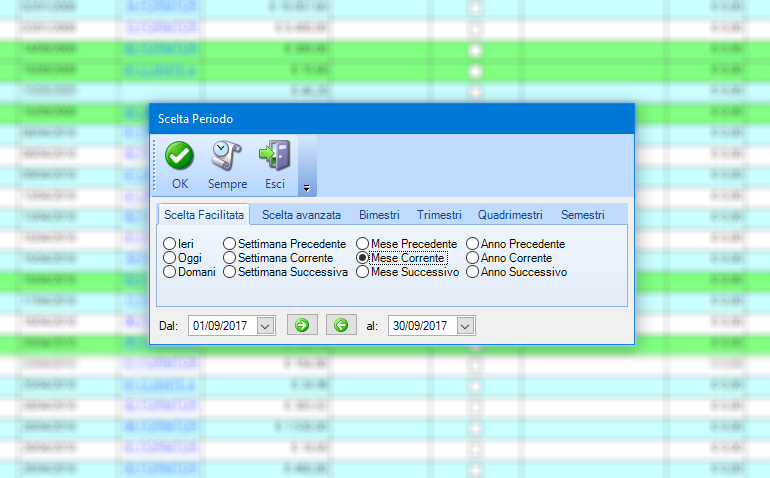Click the green left arrow button
The width and height of the screenshot is (770, 478).
tap(341, 325)
